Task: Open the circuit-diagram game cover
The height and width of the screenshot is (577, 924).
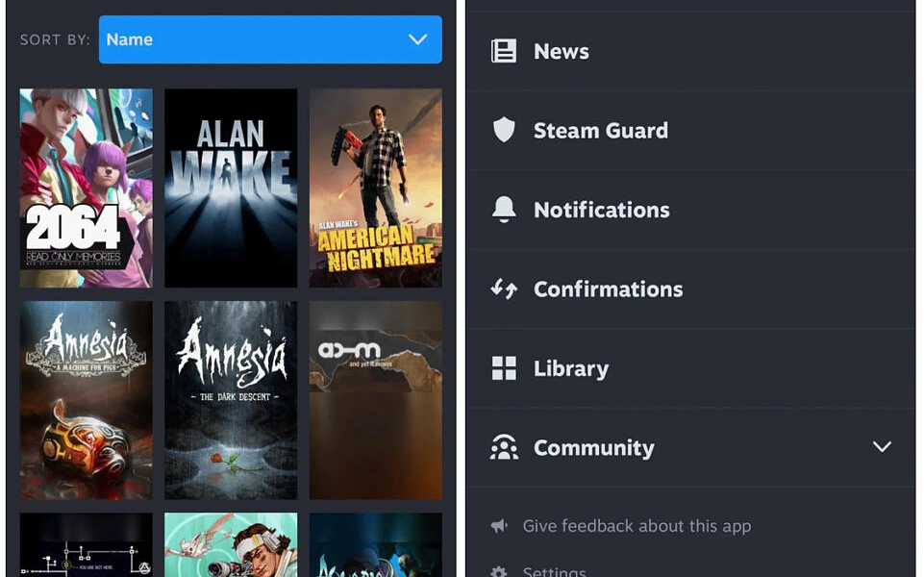Action: click(x=86, y=544)
